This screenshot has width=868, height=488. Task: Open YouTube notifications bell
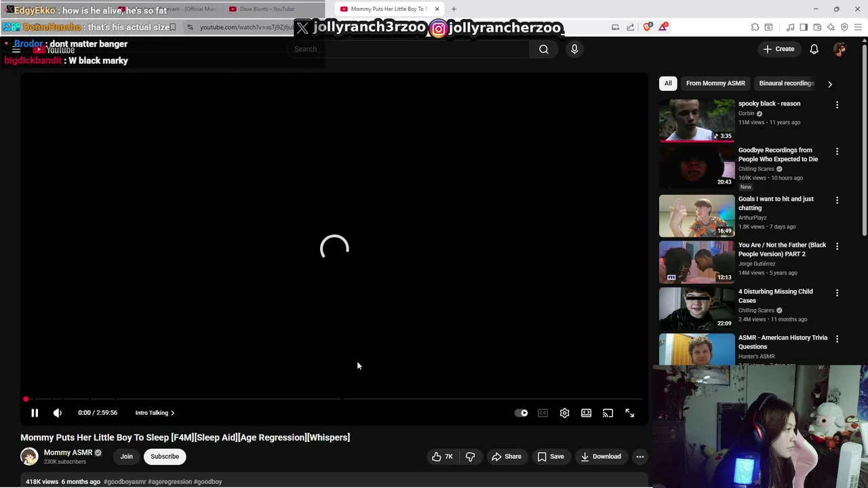(814, 49)
